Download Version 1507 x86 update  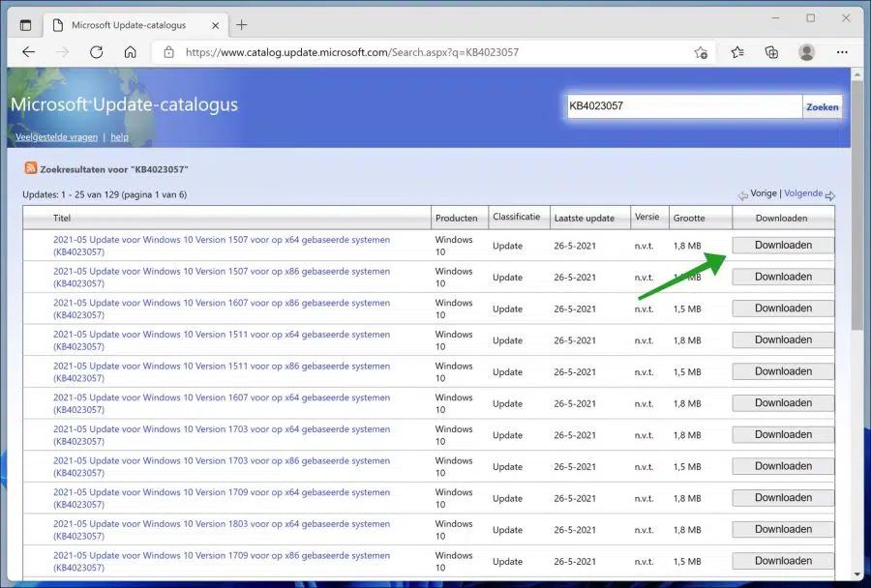[783, 277]
